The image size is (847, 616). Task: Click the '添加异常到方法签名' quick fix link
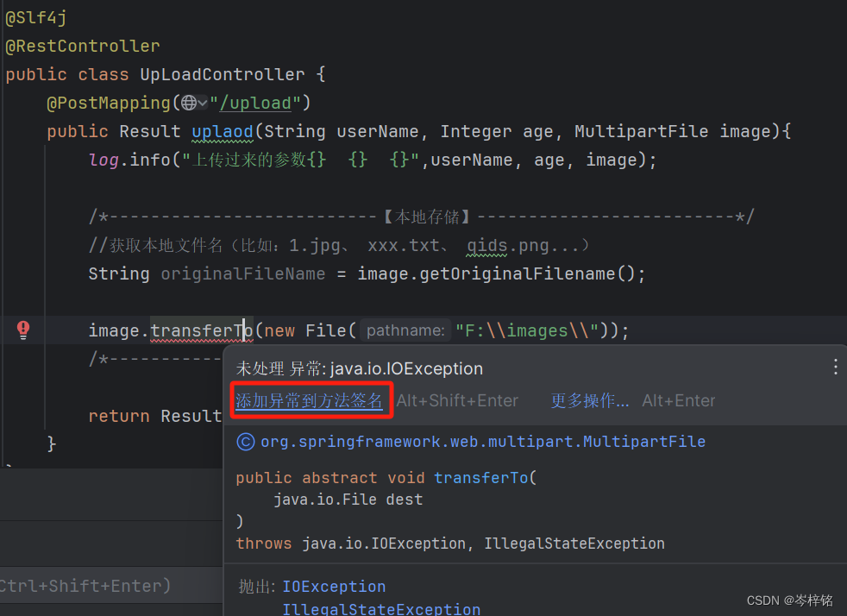[309, 401]
